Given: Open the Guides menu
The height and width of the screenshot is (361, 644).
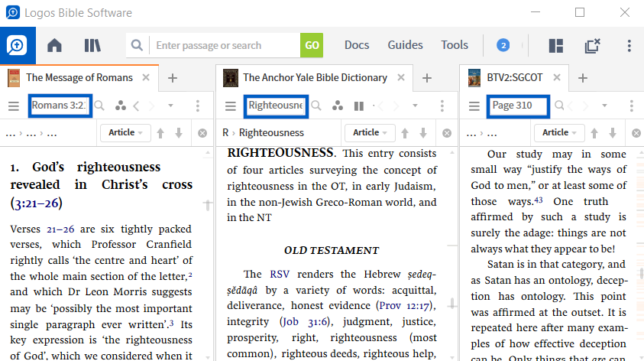Looking at the screenshot, I should click(x=405, y=45).
